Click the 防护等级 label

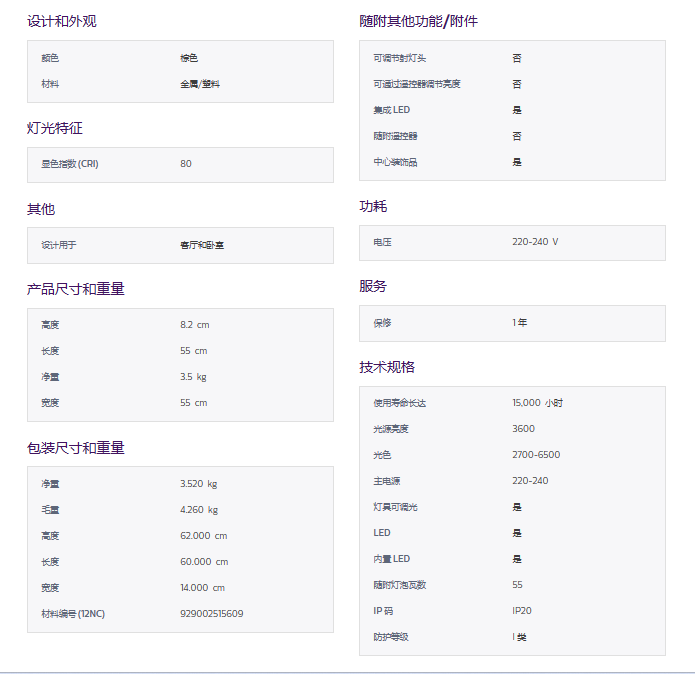(391, 637)
